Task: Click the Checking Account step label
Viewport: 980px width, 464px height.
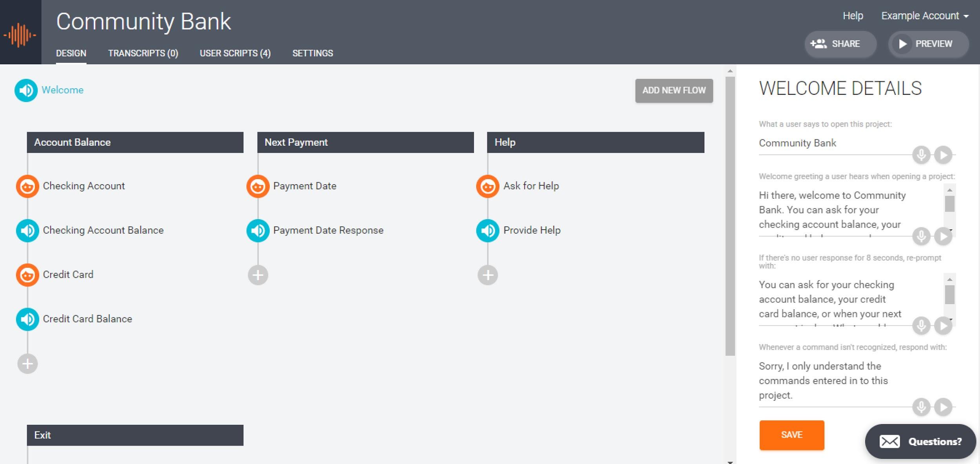Action: coord(84,186)
